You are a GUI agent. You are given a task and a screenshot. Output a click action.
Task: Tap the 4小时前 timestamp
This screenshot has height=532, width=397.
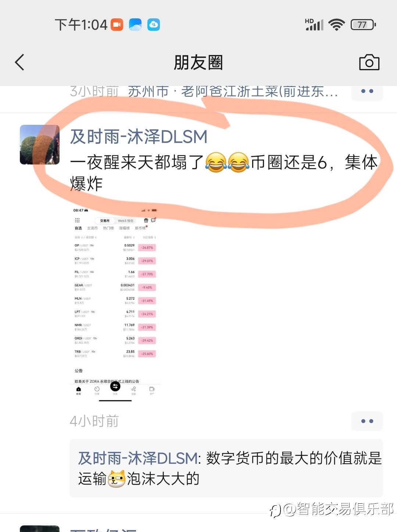pos(94,421)
